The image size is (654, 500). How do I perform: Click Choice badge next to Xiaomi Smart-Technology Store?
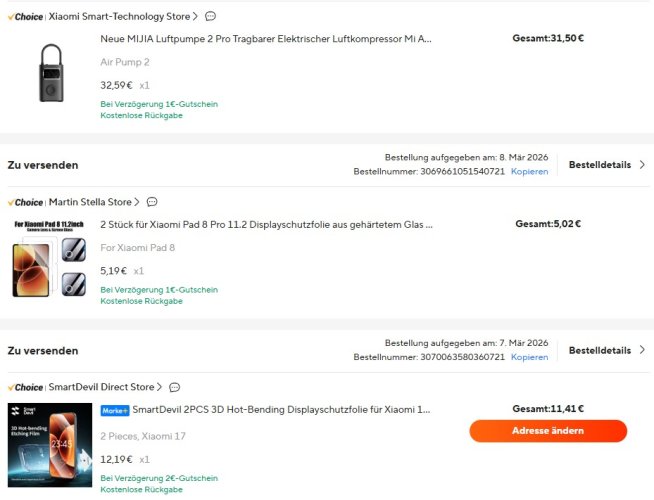pos(26,16)
